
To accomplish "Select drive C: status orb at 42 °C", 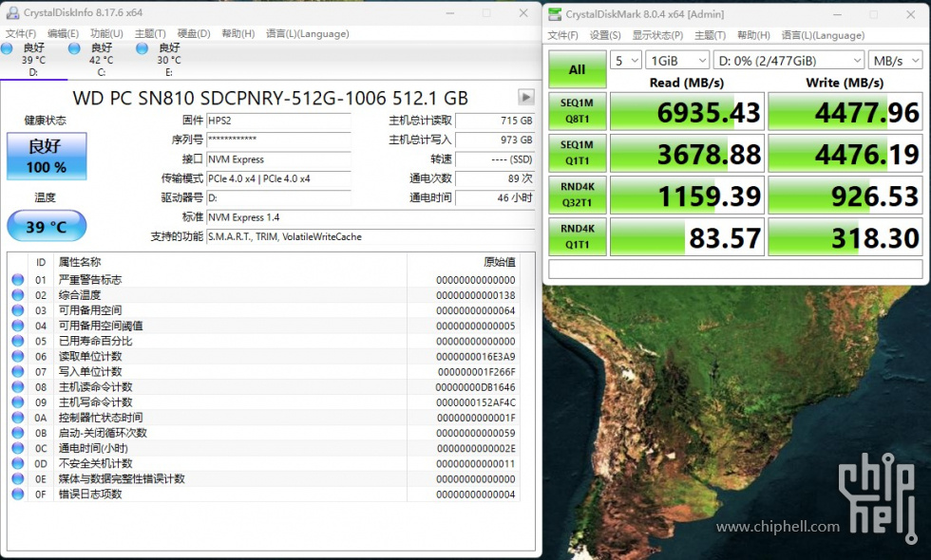I will 75,47.
